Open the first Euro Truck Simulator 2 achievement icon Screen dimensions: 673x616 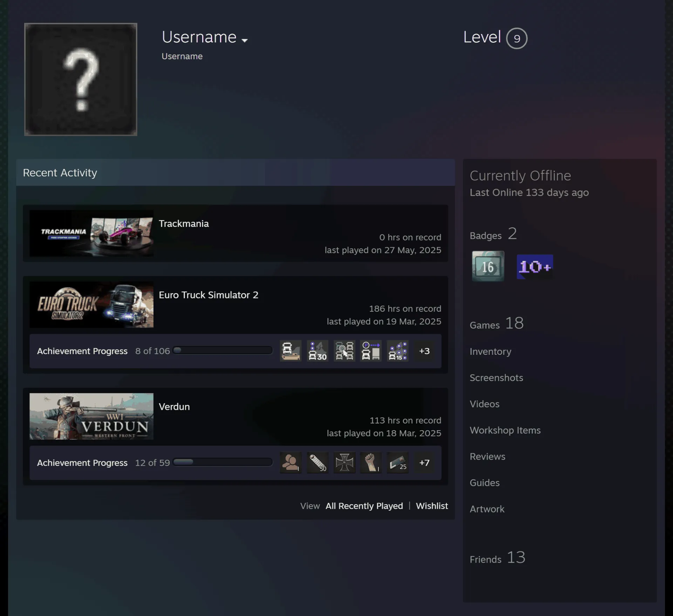tap(291, 351)
